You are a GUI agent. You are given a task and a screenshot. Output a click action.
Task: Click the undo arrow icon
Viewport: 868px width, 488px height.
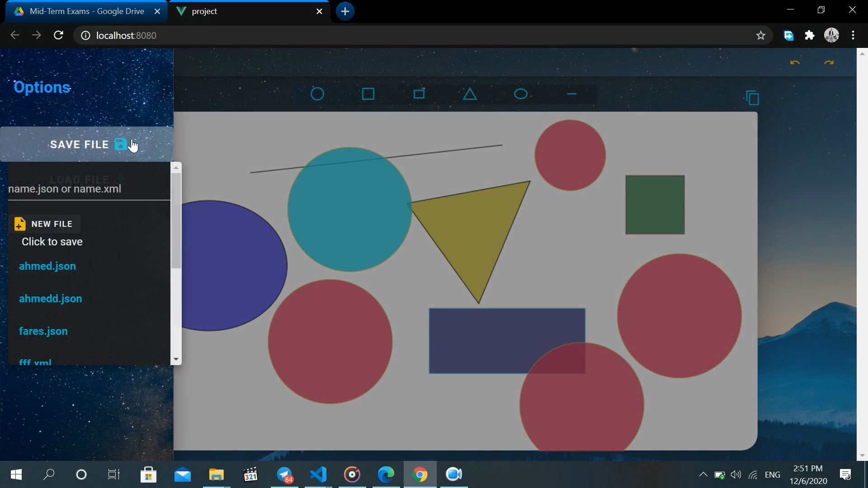[x=795, y=62]
